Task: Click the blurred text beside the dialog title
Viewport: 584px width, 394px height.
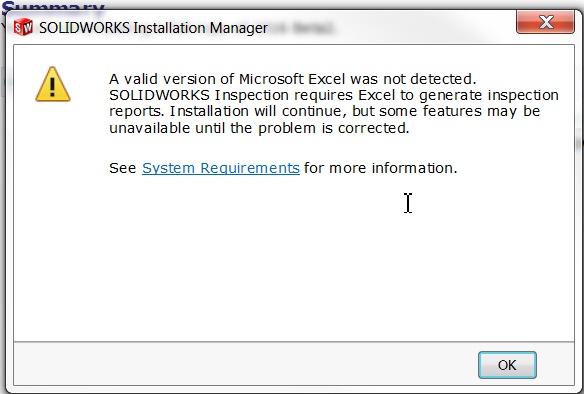Action: coord(302,28)
